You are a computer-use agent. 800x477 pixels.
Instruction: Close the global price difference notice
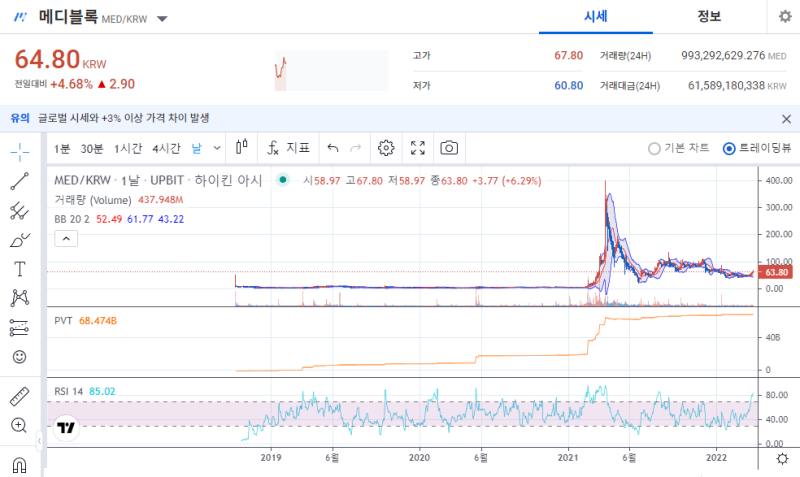tap(786, 119)
